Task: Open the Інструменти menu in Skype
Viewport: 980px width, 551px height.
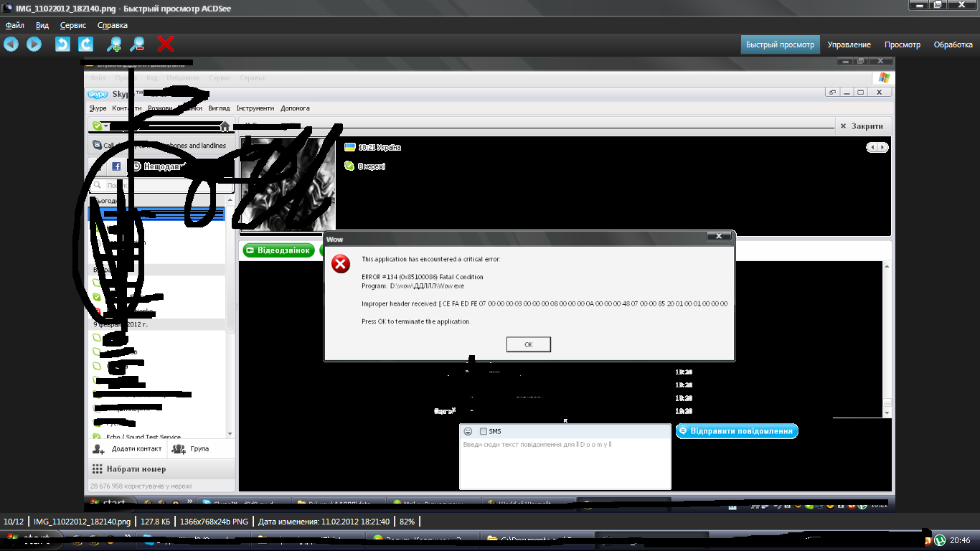Action: (255, 108)
